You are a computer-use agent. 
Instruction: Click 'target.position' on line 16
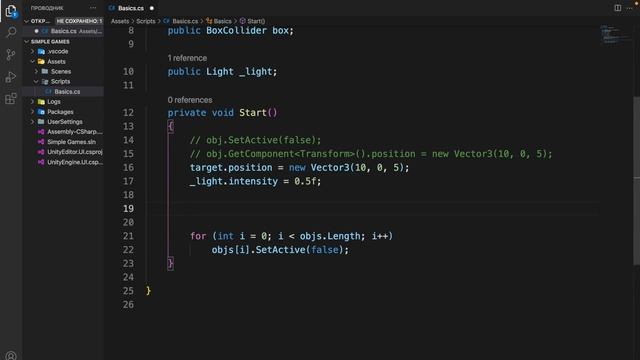(231, 168)
